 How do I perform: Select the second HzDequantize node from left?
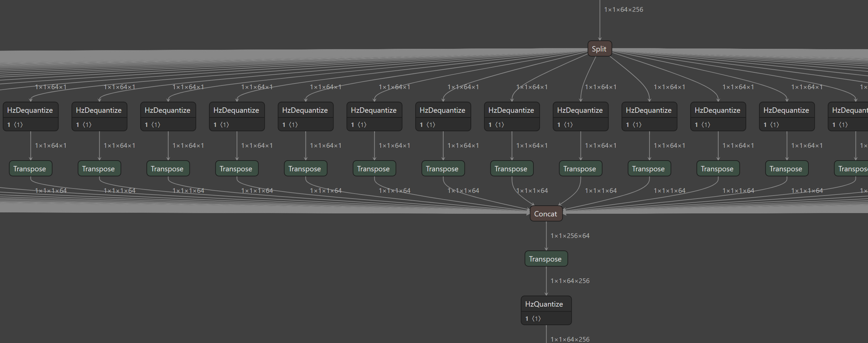click(99, 110)
